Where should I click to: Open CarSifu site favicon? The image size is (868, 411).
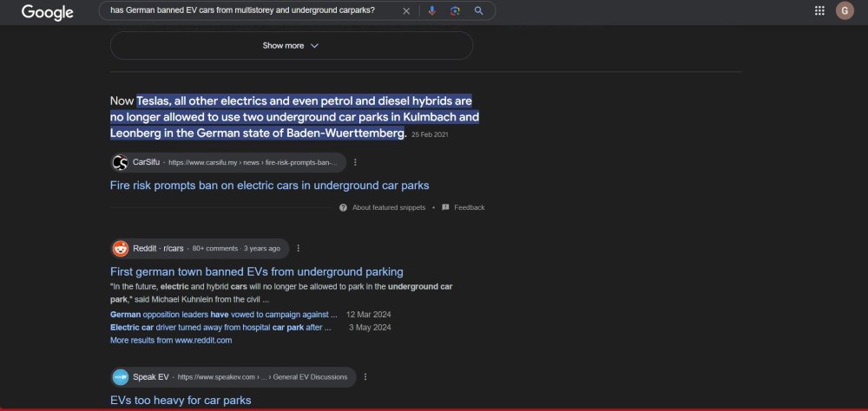[x=120, y=163]
